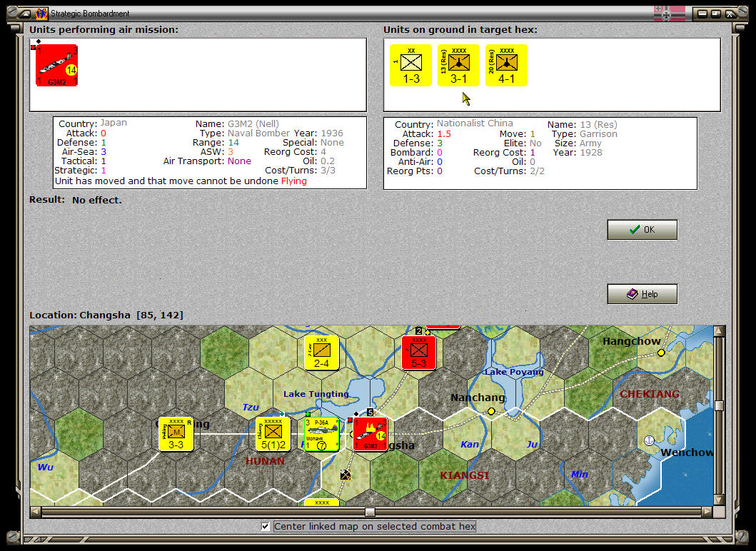Image resolution: width=756 pixels, height=551 pixels.
Task: Click the 2-4 corps counter on map
Action: point(321,353)
